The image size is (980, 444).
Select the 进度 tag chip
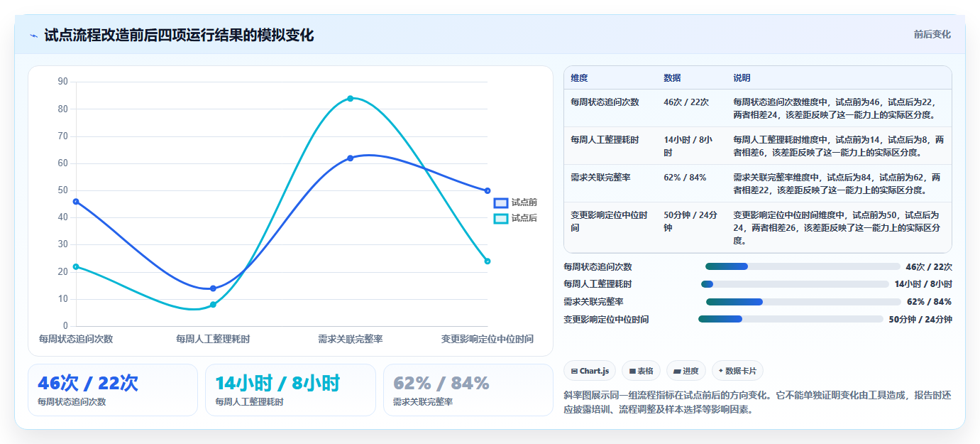click(686, 371)
